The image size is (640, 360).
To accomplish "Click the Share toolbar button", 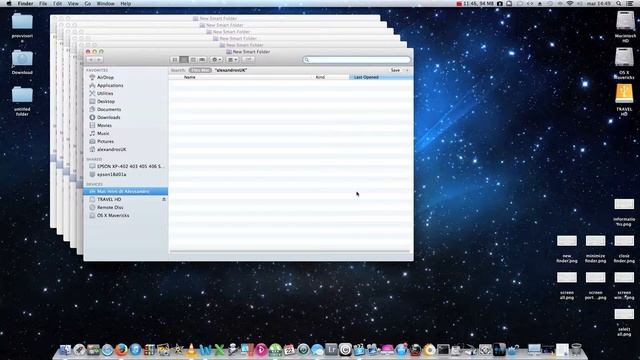I will coord(248,60).
